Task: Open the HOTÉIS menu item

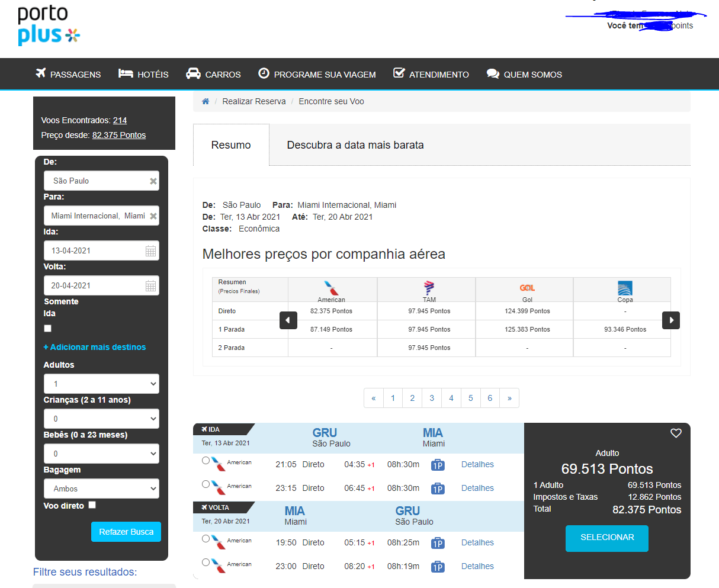Action: (x=143, y=75)
